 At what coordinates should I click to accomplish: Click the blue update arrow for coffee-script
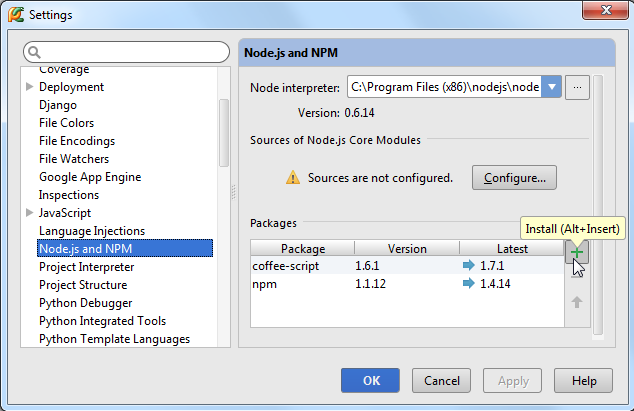pos(469,266)
